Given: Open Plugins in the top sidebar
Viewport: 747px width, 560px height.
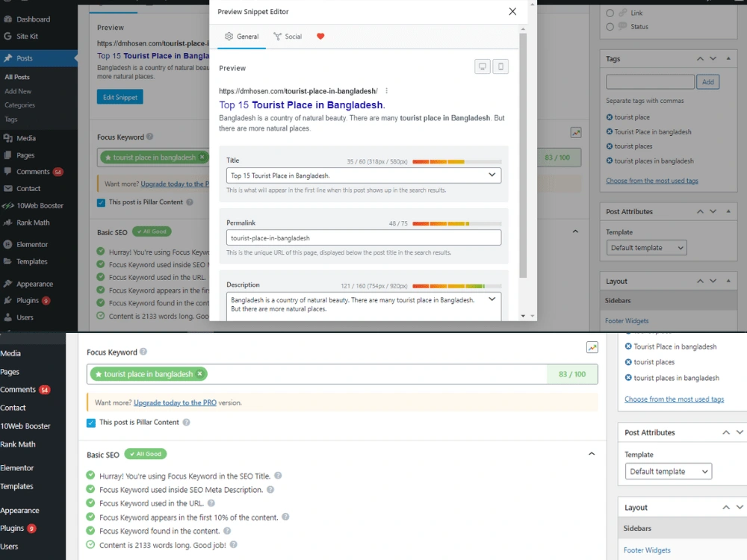Looking at the screenshot, I should [27, 300].
